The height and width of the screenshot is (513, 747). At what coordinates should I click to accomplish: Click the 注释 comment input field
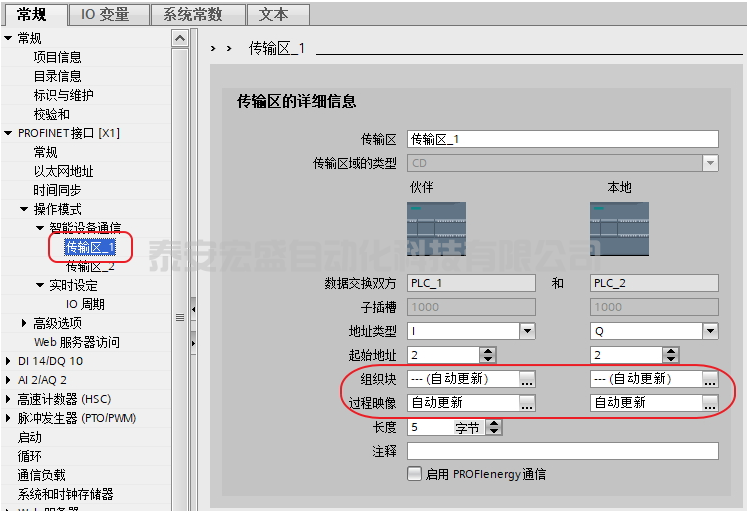pyautogui.click(x=563, y=452)
